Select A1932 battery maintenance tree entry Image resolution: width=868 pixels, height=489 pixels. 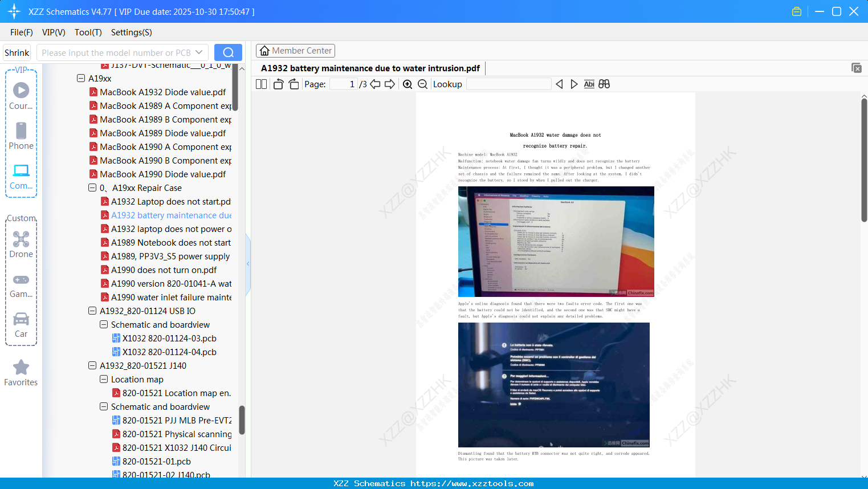tap(166, 215)
